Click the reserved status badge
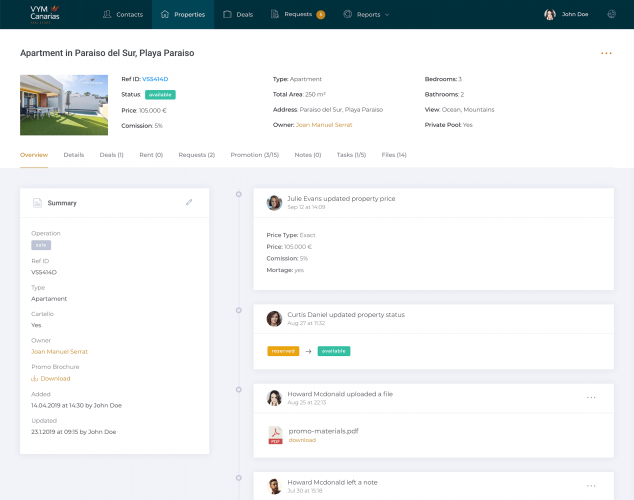The width and height of the screenshot is (634, 500). (283, 351)
